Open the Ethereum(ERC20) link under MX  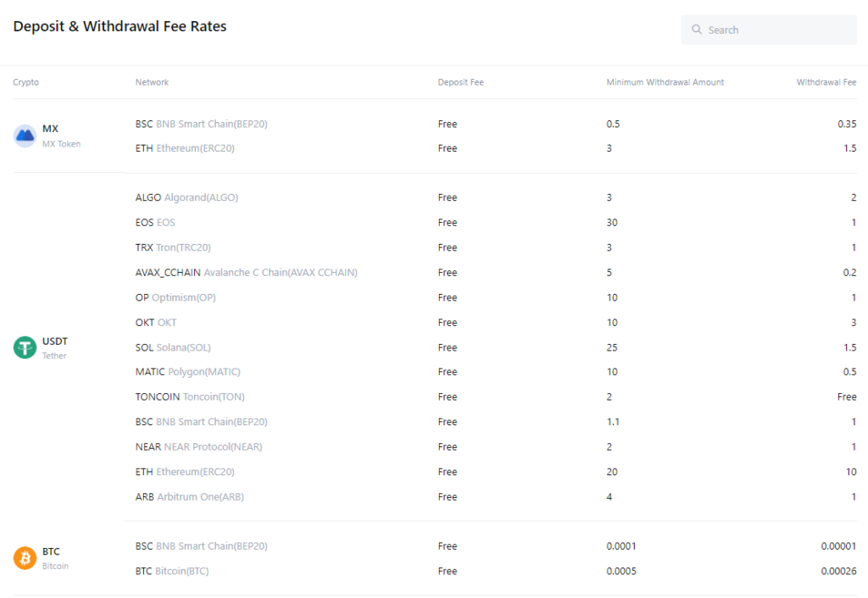[x=197, y=148]
